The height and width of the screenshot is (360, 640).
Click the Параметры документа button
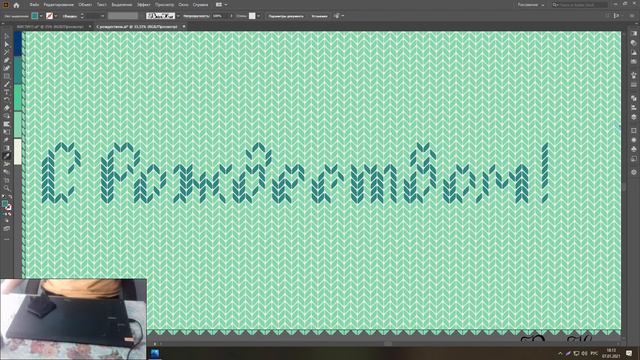(286, 16)
